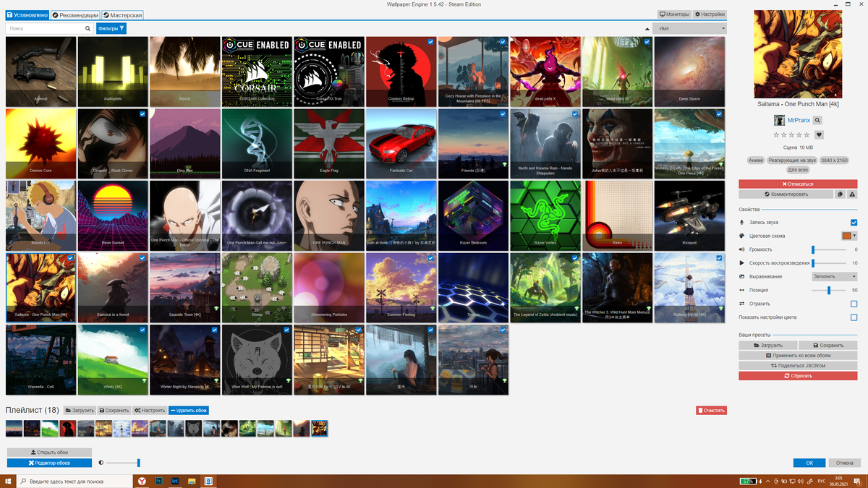
Task: Toggle playlist checkbox on Cowboy Bebop wallpaper
Action: coord(431,42)
